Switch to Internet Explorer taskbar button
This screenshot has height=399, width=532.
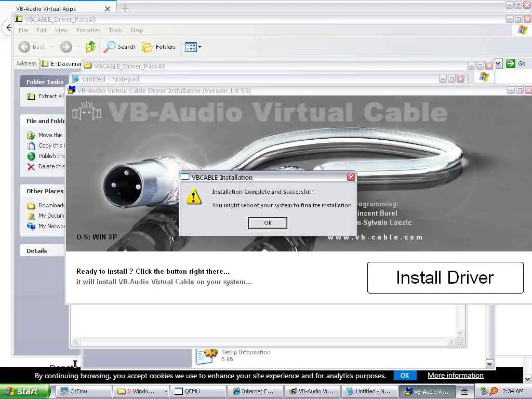point(255,391)
